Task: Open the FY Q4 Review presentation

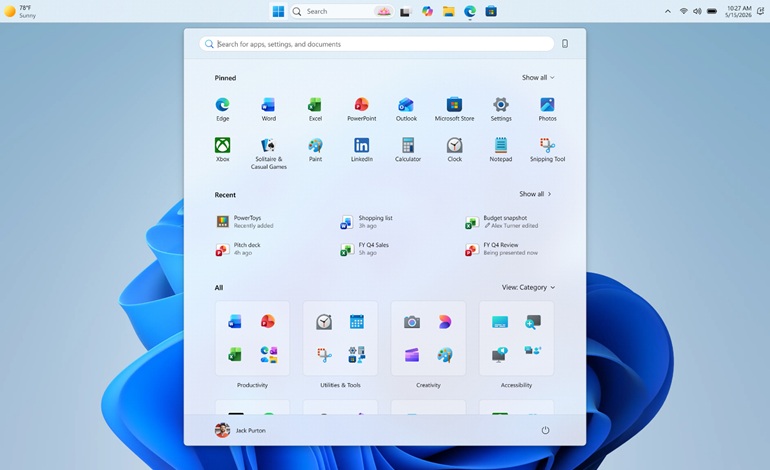Action: tap(502, 249)
